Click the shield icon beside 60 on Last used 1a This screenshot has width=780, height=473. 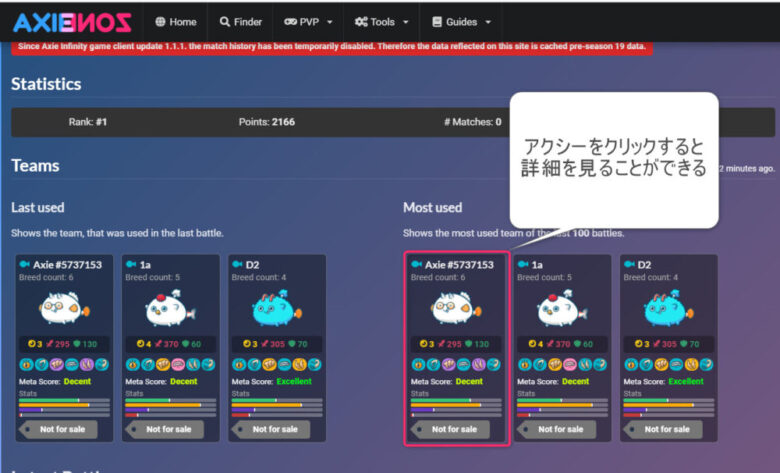coord(185,344)
